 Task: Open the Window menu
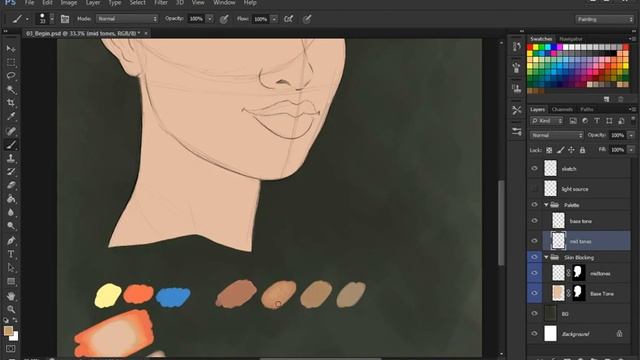[224, 3]
